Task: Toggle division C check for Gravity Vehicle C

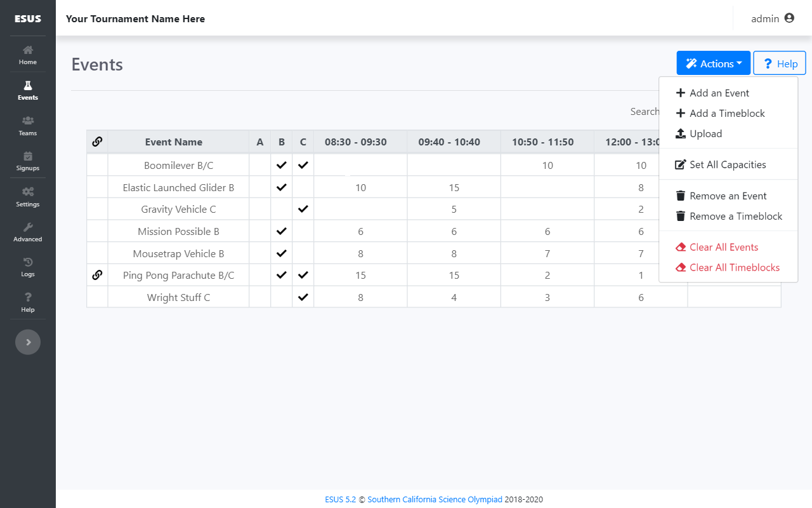Action: click(x=303, y=209)
